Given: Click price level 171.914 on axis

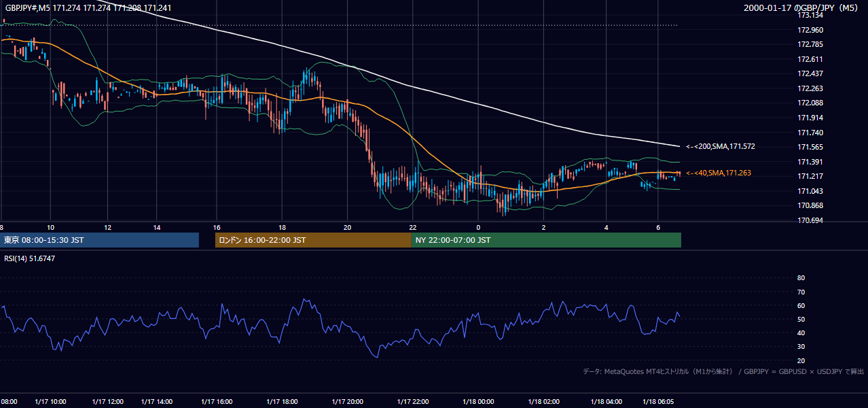Looking at the screenshot, I should pos(810,118).
